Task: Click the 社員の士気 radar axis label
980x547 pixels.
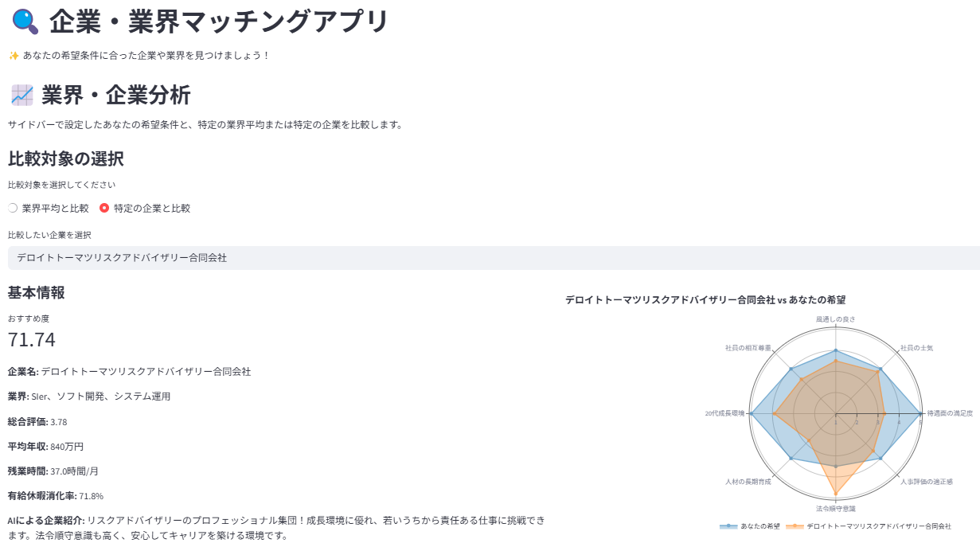Action: point(916,348)
